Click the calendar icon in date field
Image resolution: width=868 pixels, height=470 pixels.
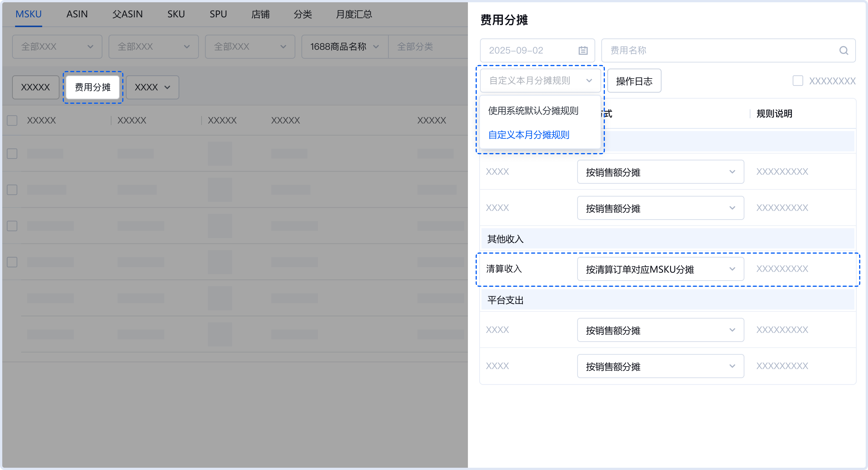(x=583, y=50)
